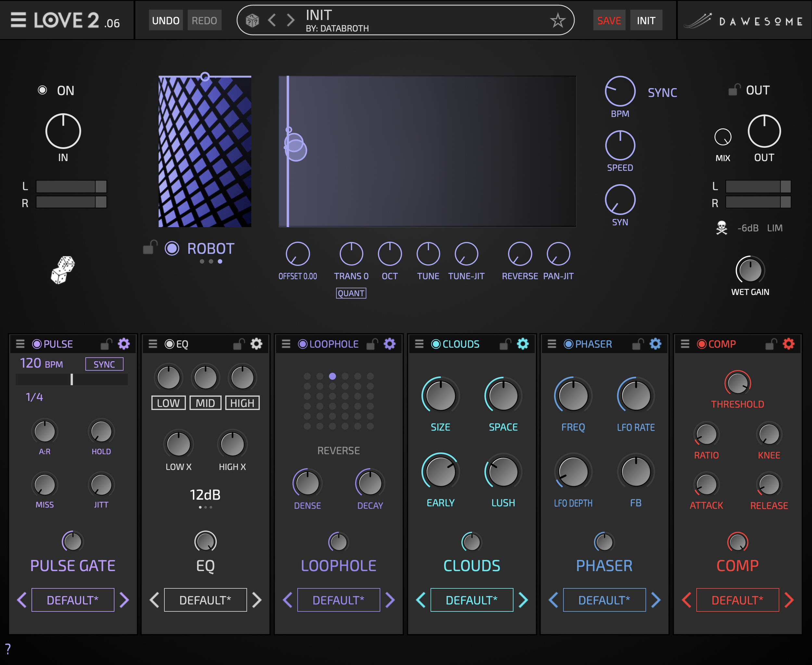
Task: Go to previous global preset with left arrow
Action: [x=272, y=20]
